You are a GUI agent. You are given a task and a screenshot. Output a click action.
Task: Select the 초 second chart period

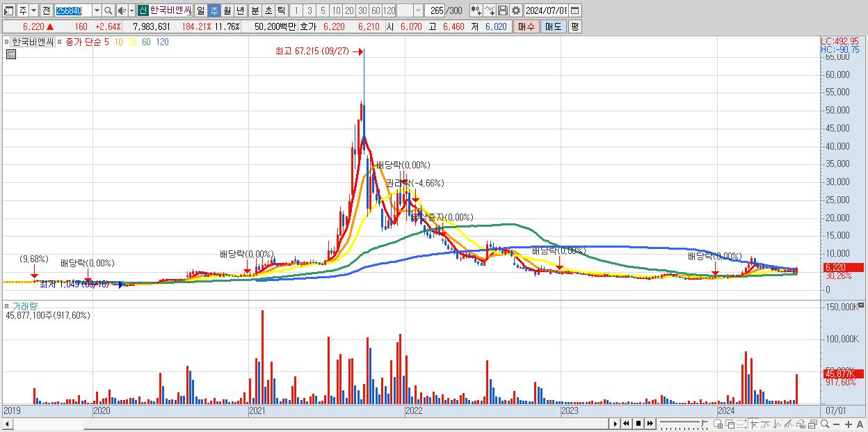[268, 10]
